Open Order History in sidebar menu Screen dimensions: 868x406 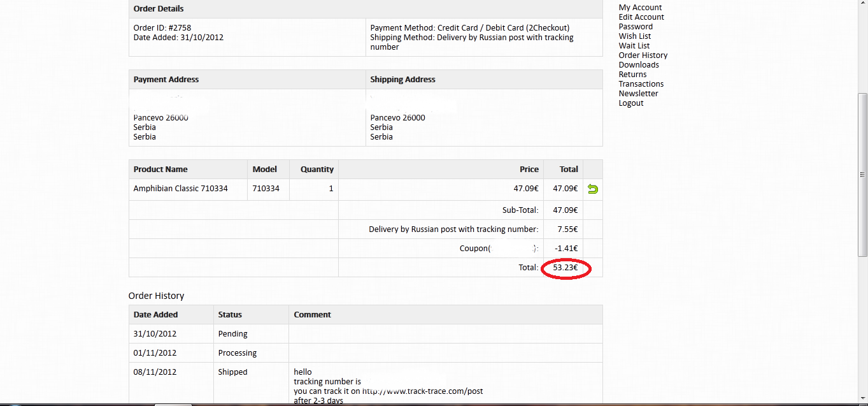coord(643,55)
